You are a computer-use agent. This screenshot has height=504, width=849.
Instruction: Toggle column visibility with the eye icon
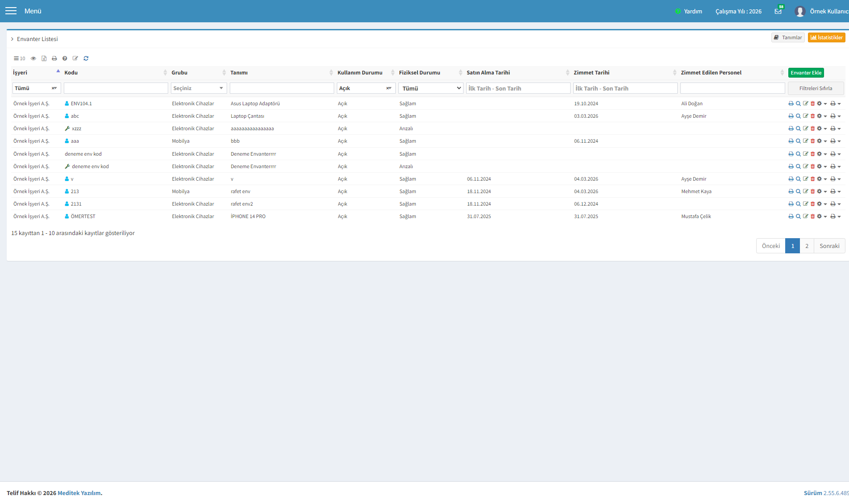pyautogui.click(x=33, y=58)
